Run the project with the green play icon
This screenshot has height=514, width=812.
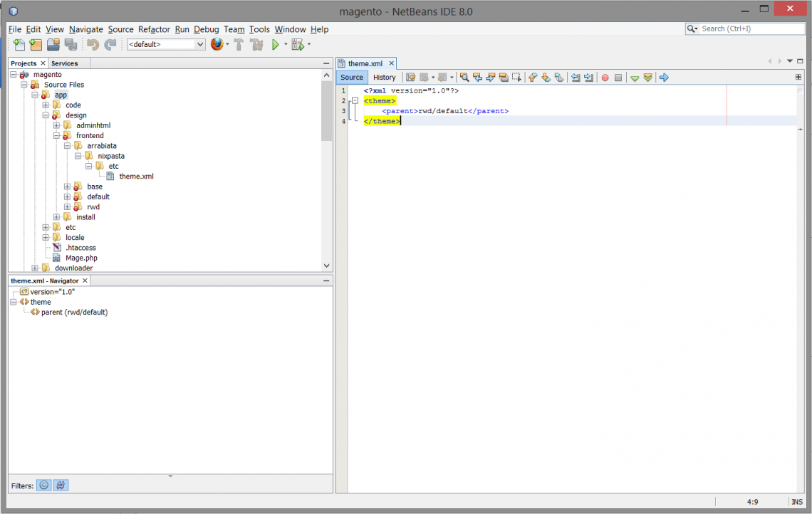276,45
